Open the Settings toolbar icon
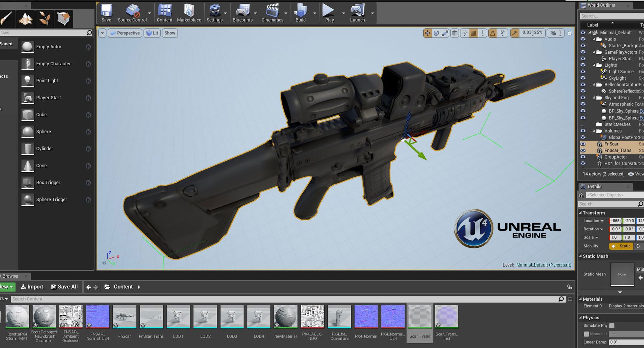644x348 pixels. [214, 13]
